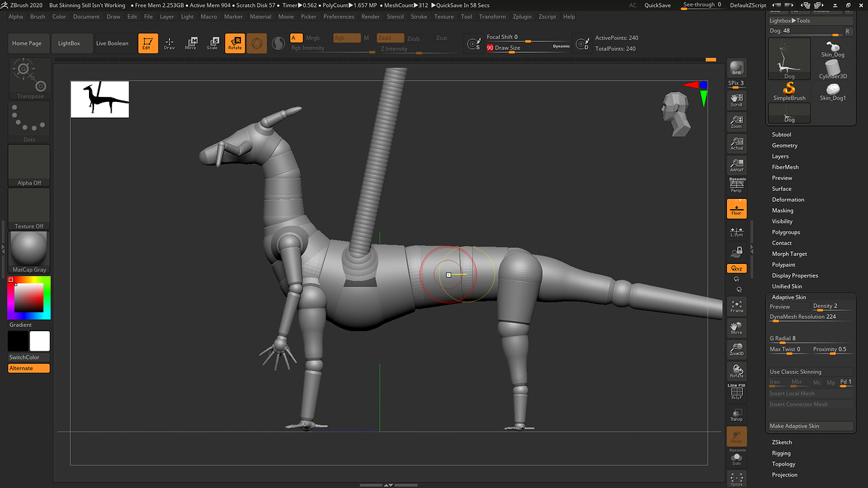Open the Preferences menu
The height and width of the screenshot is (488, 868).
(x=339, y=17)
